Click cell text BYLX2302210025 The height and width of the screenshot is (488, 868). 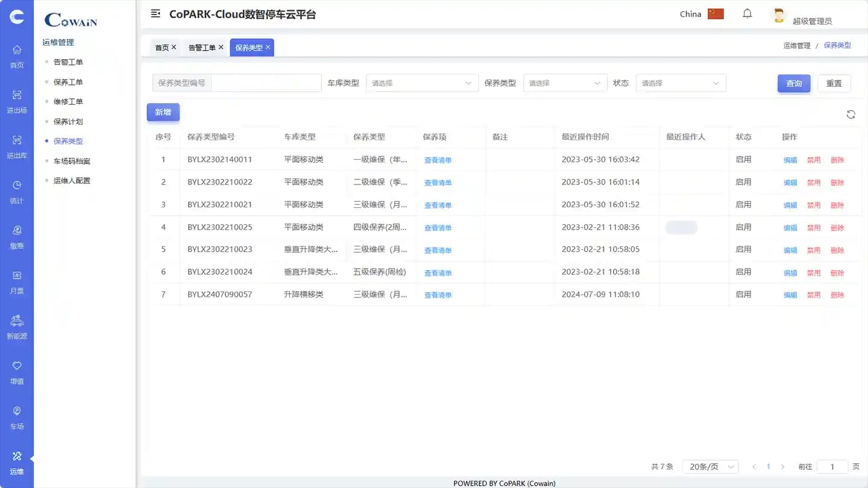coord(220,227)
